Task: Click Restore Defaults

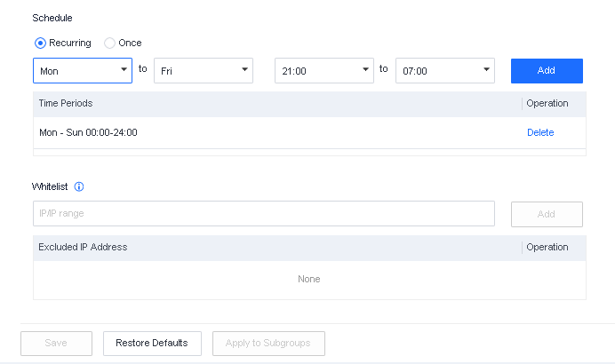Action: 152,343
